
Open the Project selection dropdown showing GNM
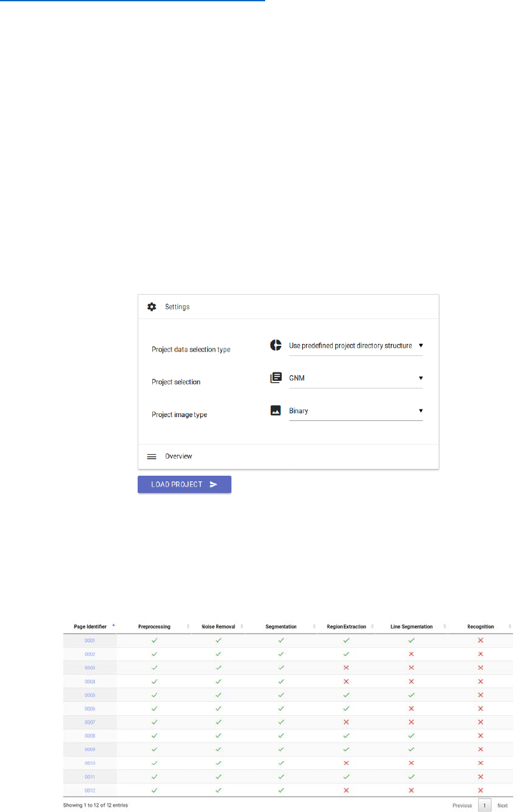[x=355, y=378]
